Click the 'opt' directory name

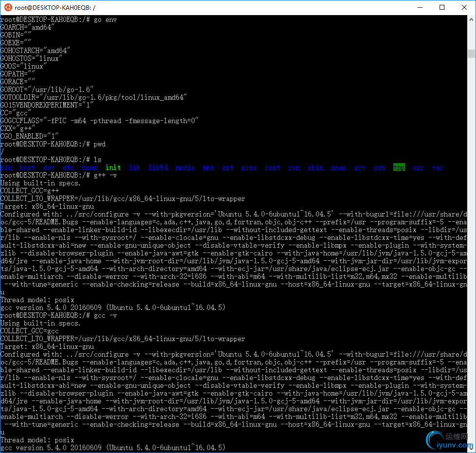228,167
